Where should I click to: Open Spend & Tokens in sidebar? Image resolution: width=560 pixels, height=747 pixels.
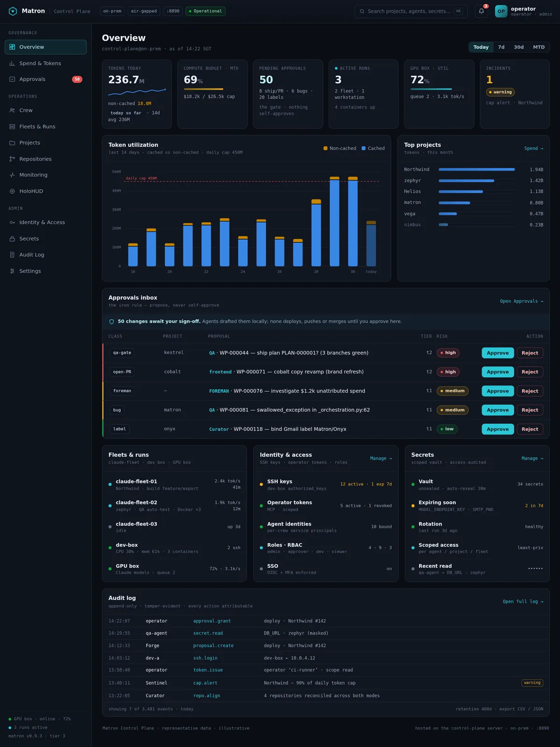(x=46, y=63)
